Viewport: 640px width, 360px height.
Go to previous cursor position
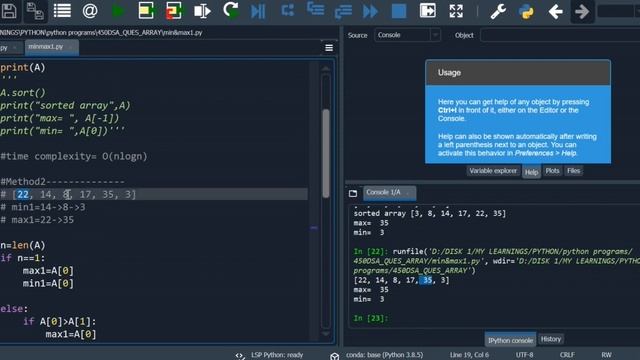coord(555,11)
